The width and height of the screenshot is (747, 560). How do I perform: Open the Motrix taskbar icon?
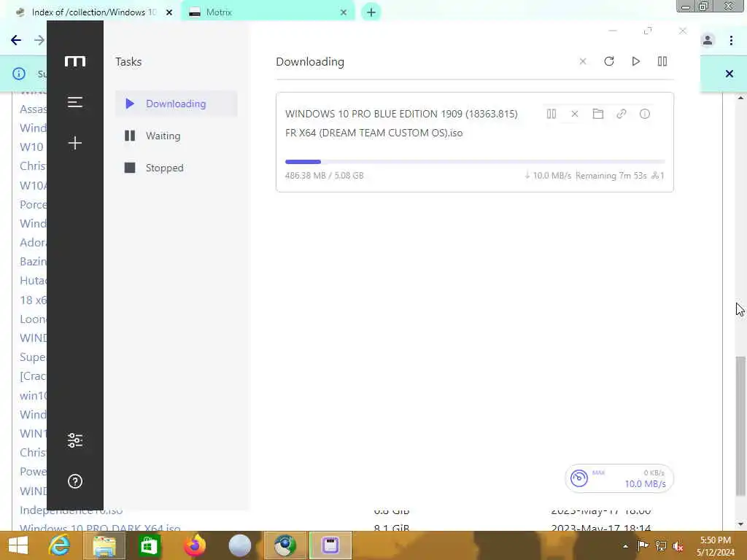pyautogui.click(x=330, y=545)
